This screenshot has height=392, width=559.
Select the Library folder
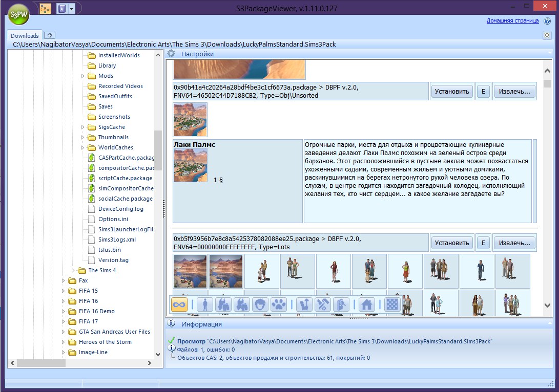tap(107, 66)
